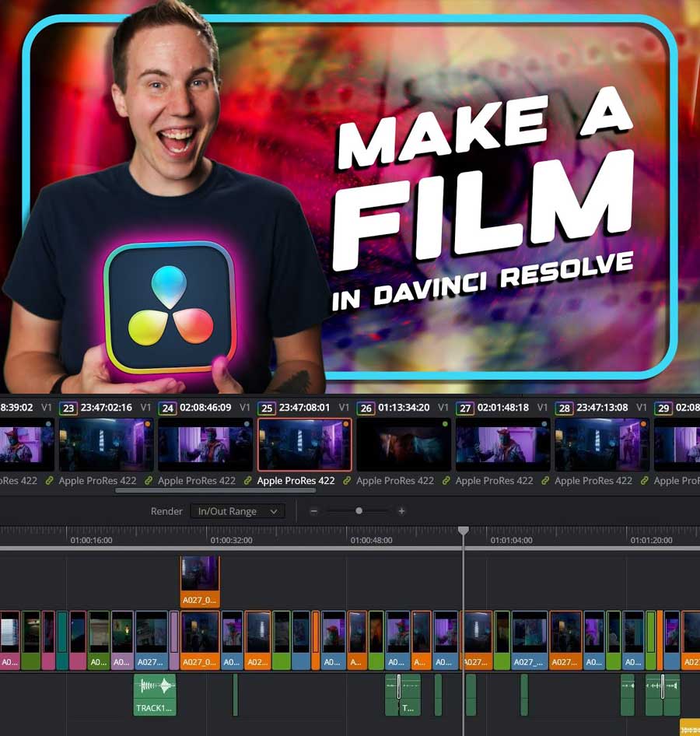Jump to 01:00:48:00 on the timeline ruler

[372, 540]
